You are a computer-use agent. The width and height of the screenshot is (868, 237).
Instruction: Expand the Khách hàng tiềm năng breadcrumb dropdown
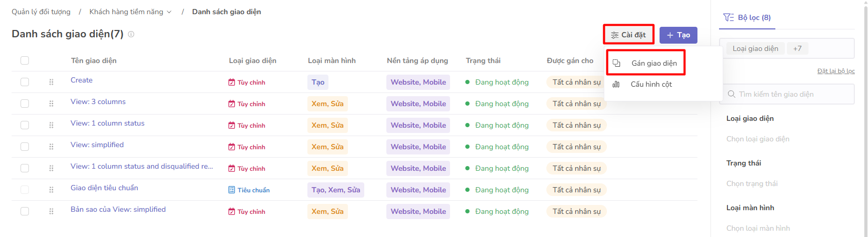(x=169, y=12)
